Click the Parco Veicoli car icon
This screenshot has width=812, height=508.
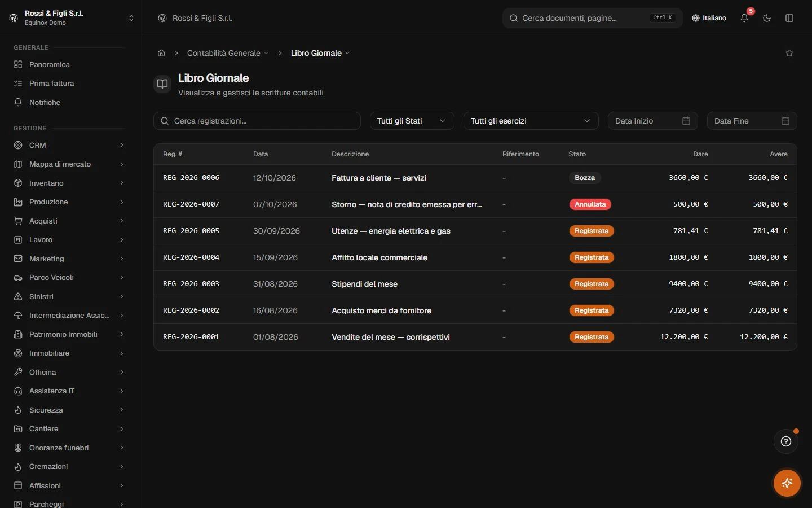click(x=18, y=278)
